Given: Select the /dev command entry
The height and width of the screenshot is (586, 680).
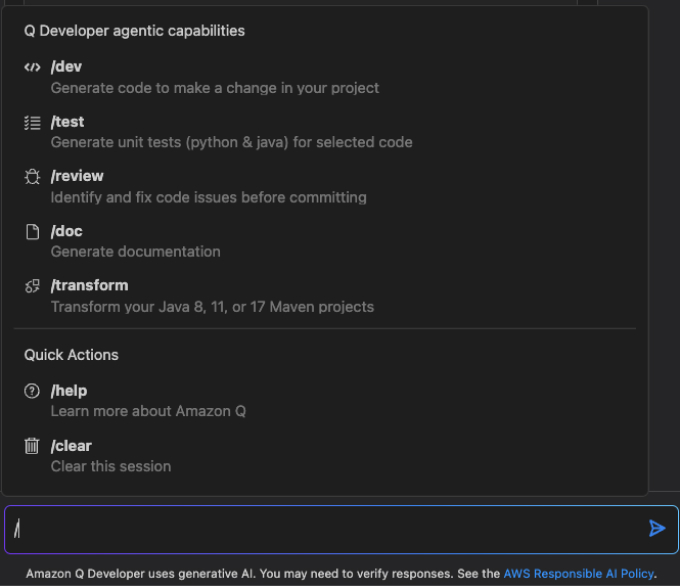Looking at the screenshot, I should tap(325, 77).
